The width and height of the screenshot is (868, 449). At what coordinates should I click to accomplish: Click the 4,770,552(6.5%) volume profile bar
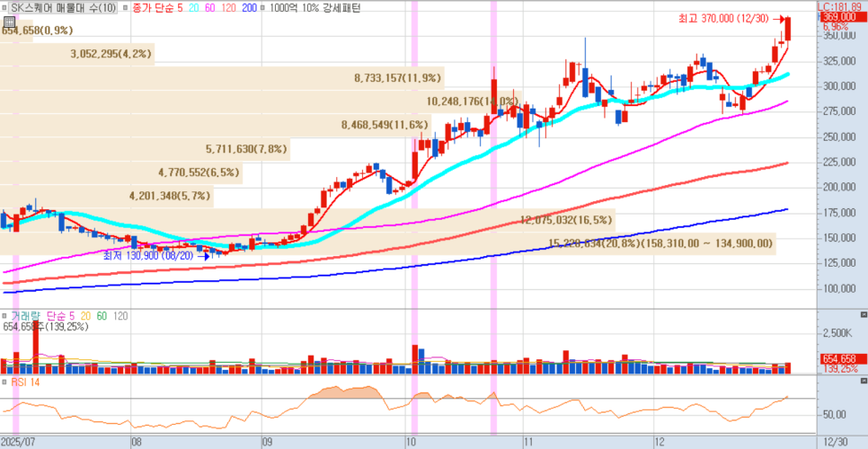120,173
